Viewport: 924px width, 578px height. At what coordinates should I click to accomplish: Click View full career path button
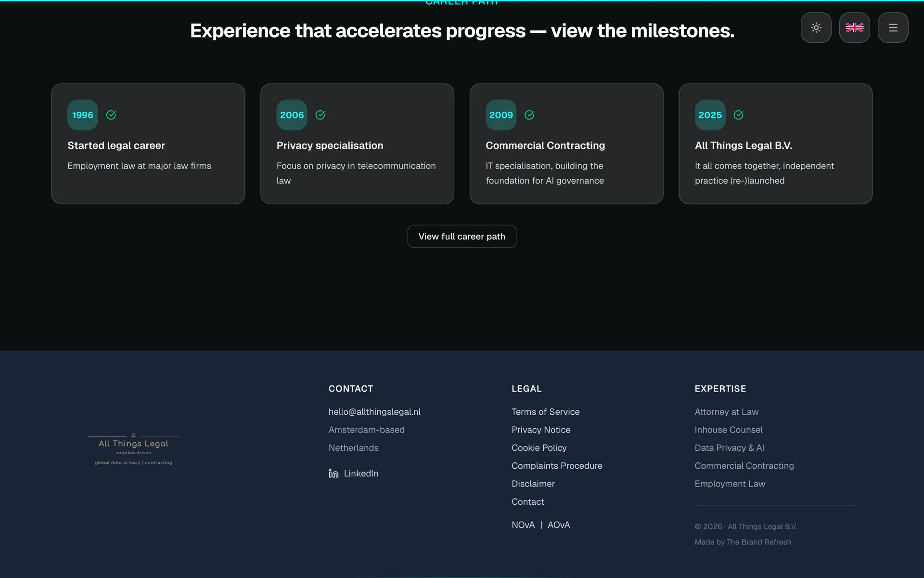(462, 236)
